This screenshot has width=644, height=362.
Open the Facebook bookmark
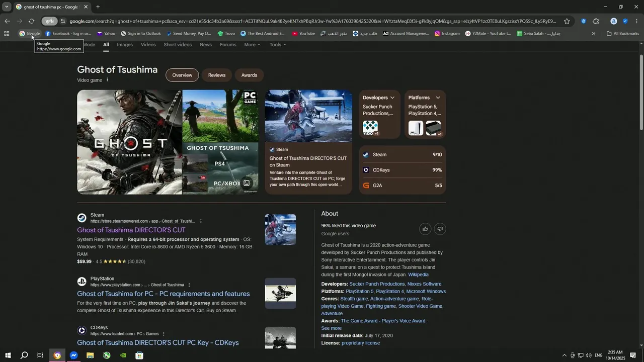68,34
